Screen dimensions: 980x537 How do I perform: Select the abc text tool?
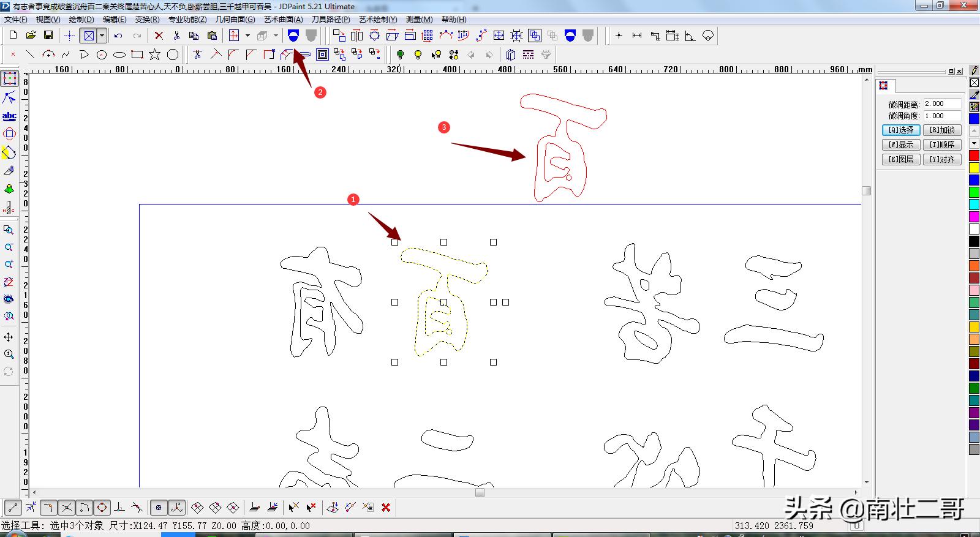click(9, 116)
